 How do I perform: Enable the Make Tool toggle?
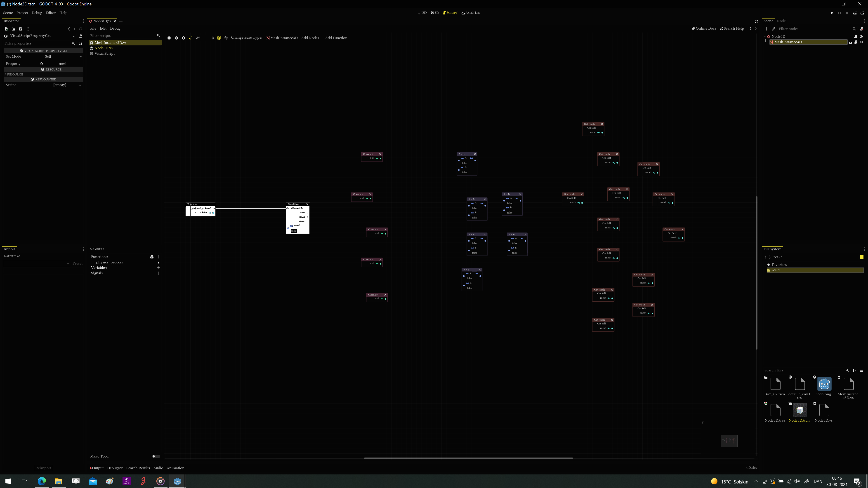coord(156,456)
